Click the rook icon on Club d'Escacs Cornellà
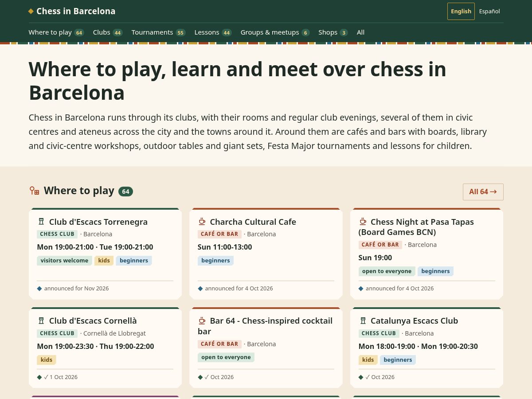 click(x=41, y=321)
